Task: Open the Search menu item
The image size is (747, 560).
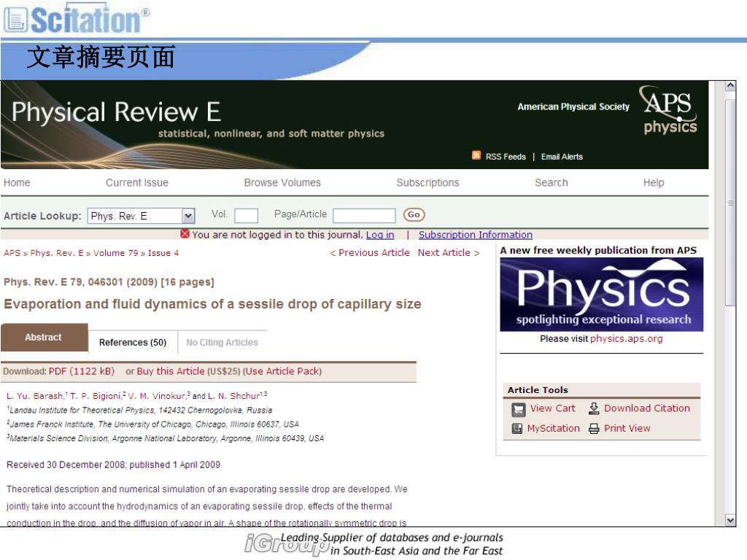Action: [551, 182]
